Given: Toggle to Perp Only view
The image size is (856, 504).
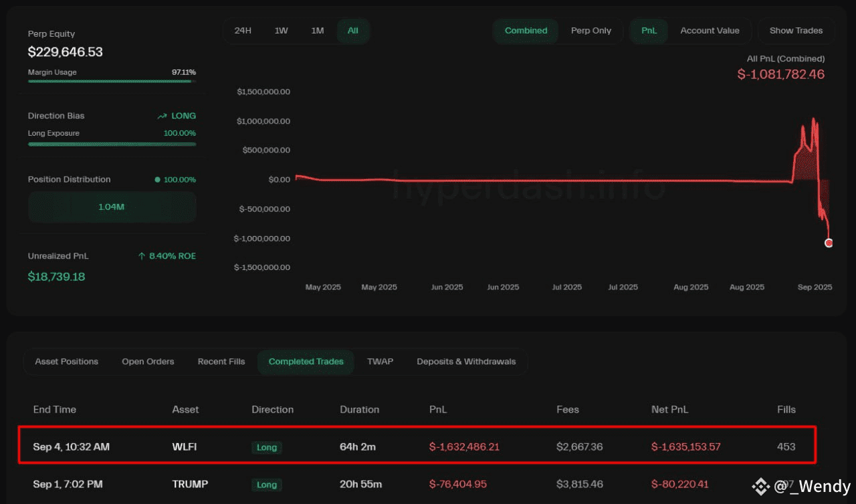Looking at the screenshot, I should [591, 31].
